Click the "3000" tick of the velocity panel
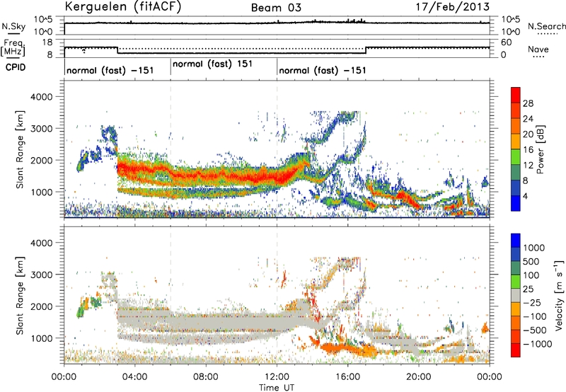The height and width of the screenshot is (392, 566). click(x=41, y=275)
